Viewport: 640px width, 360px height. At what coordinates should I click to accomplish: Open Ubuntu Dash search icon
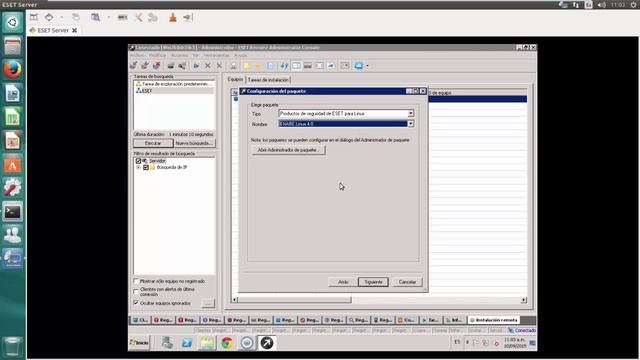[12, 22]
